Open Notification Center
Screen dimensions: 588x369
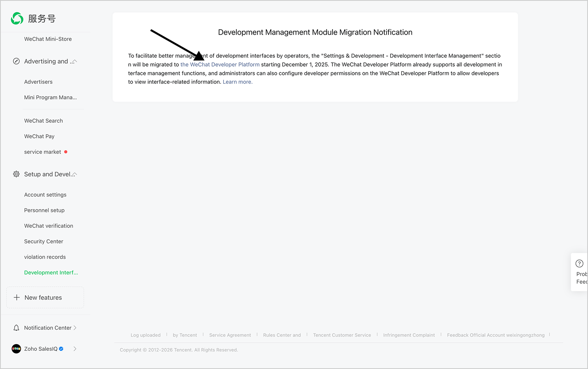48,328
